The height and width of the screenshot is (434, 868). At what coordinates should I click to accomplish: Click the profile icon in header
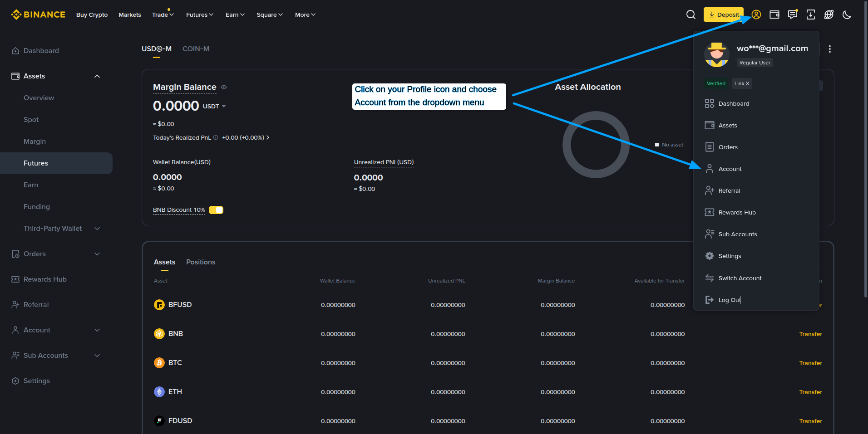756,15
